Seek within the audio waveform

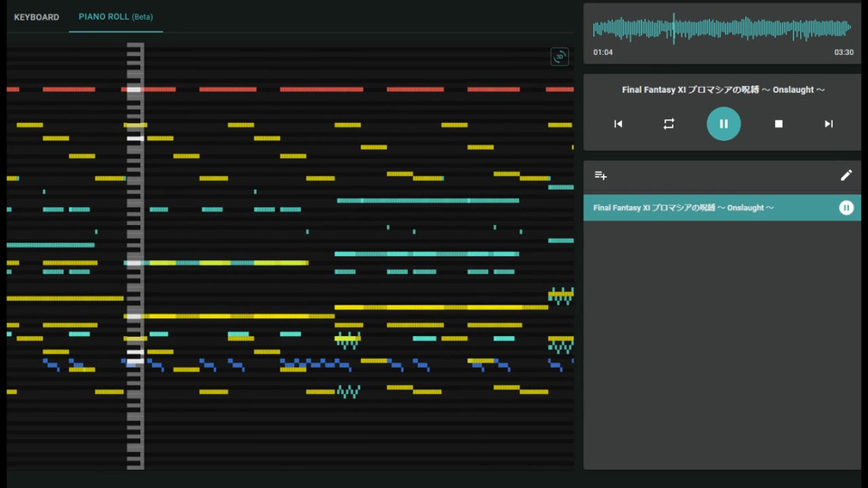(x=722, y=29)
